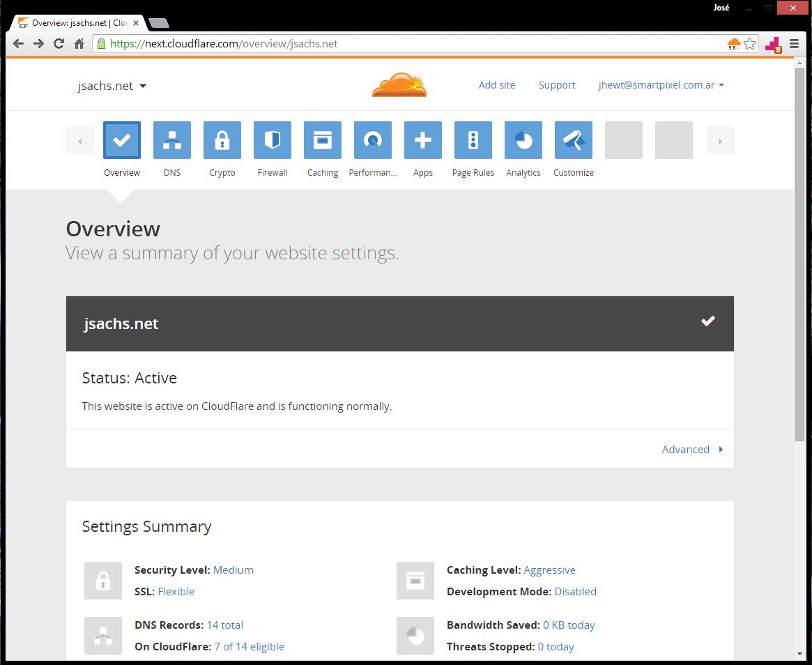Screen dimensions: 812x665
Task: Click the gray DNS icon beside DNS Records
Action: [x=103, y=636]
